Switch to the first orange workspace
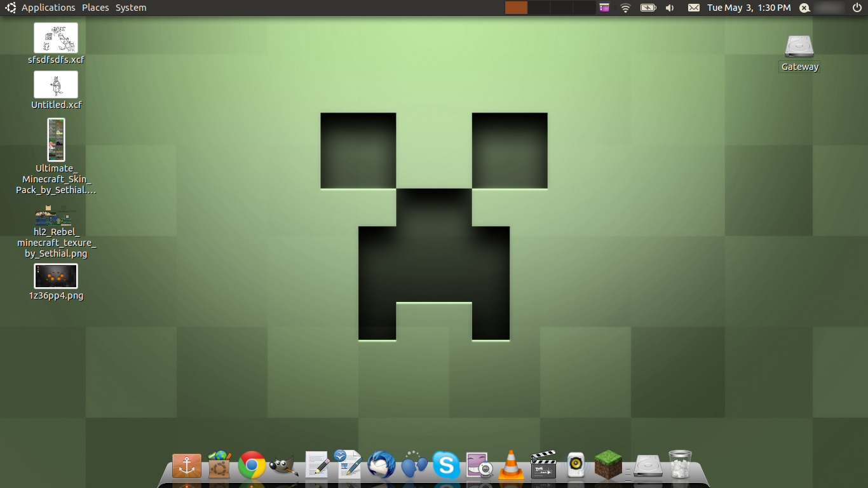 point(516,8)
